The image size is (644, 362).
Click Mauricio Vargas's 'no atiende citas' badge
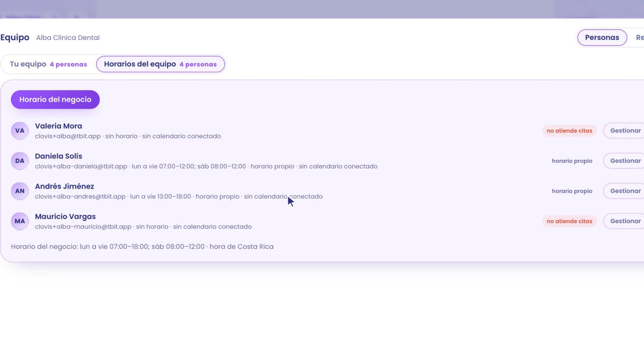[x=569, y=221]
